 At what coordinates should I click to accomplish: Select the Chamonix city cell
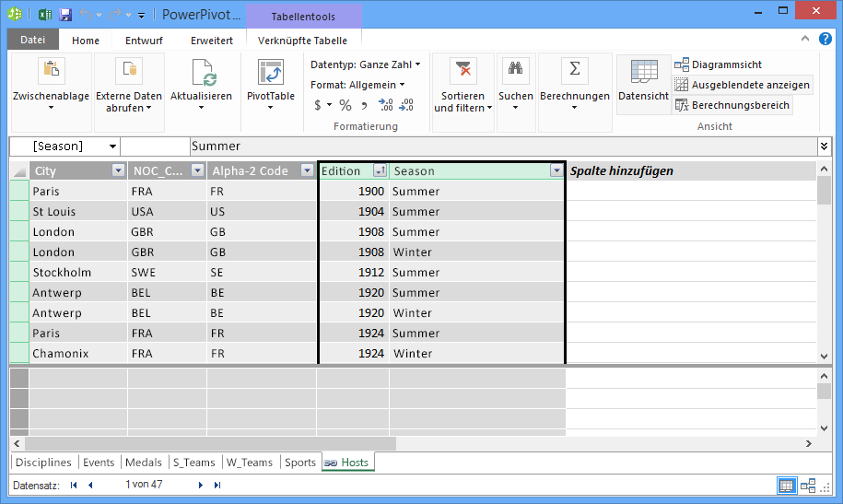point(78,354)
